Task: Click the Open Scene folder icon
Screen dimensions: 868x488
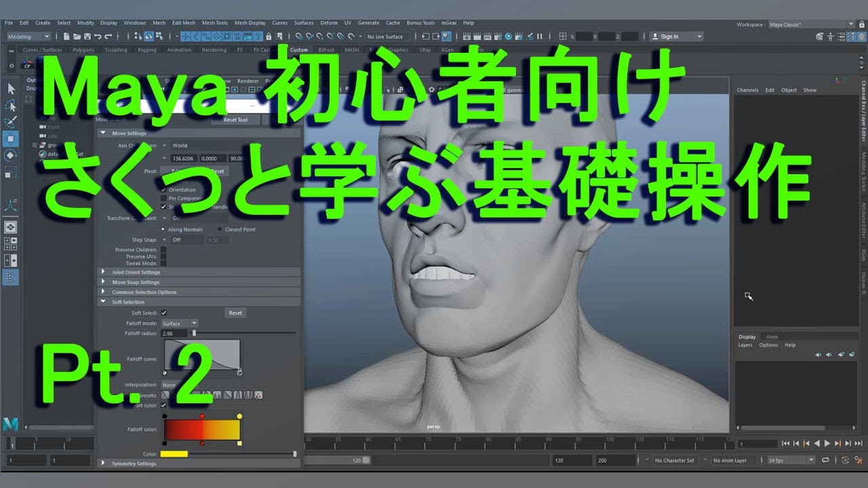Action: tap(77, 37)
